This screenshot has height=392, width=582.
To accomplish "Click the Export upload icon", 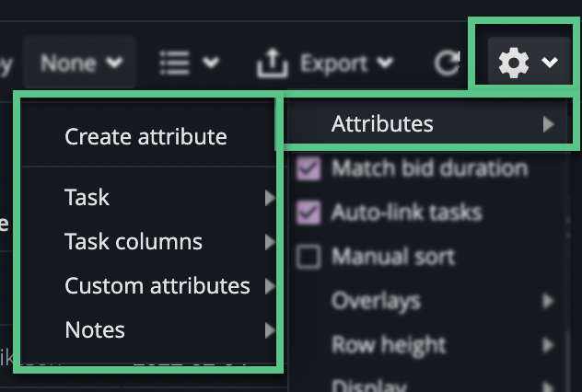I will pos(271,63).
